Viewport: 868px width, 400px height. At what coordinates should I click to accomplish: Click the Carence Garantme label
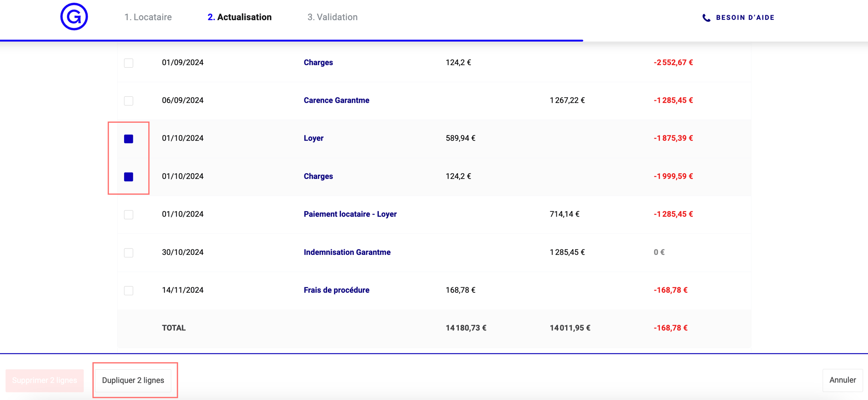point(336,101)
